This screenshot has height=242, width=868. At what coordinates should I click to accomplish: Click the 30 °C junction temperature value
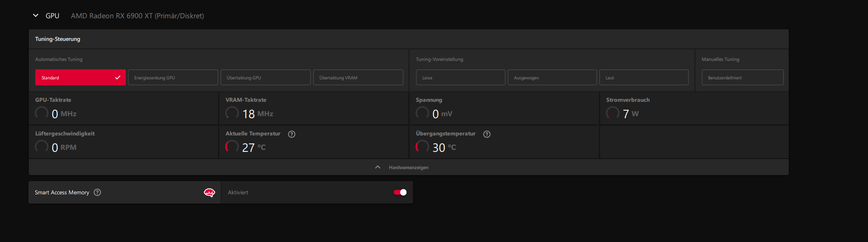pyautogui.click(x=444, y=147)
